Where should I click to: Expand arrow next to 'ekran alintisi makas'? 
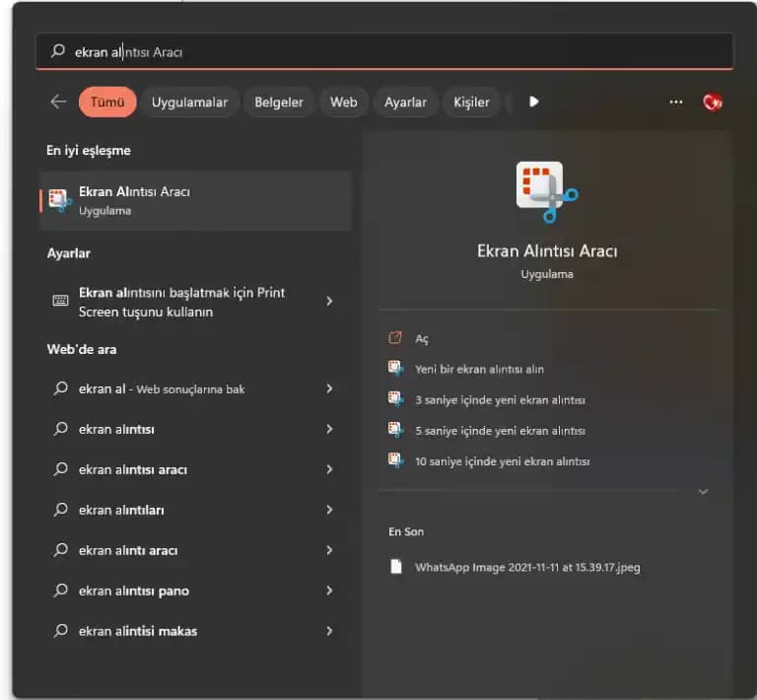click(329, 631)
